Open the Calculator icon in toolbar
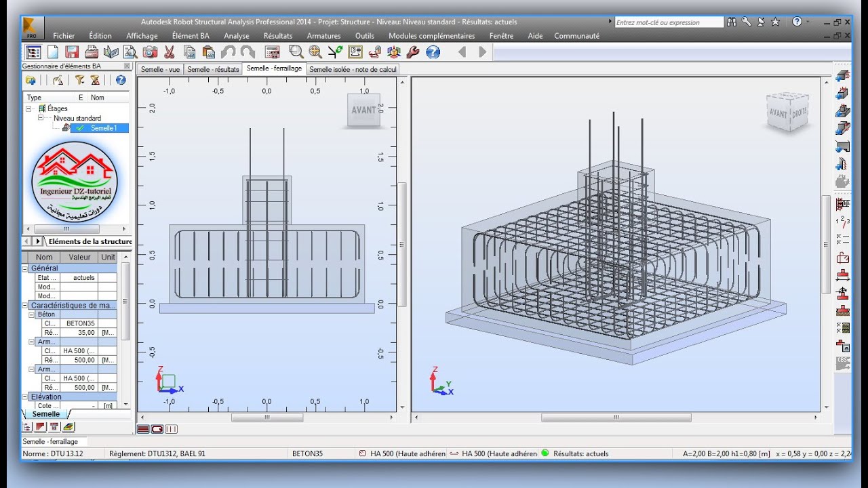 (x=273, y=52)
